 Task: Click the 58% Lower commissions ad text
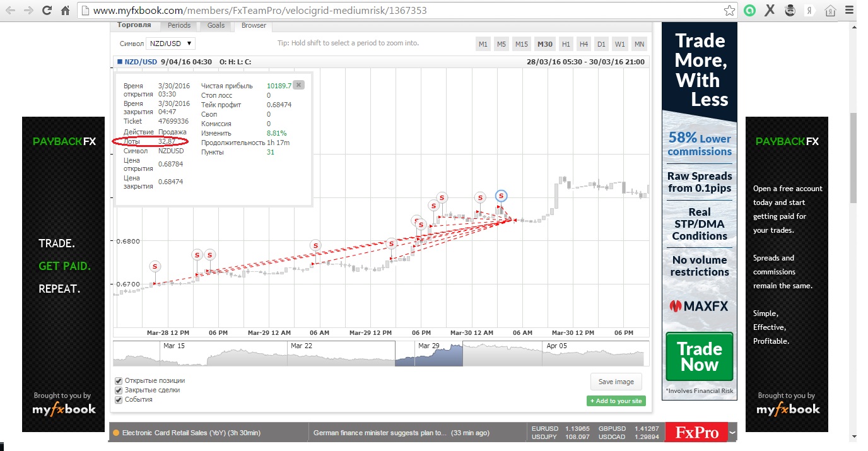[x=700, y=144]
